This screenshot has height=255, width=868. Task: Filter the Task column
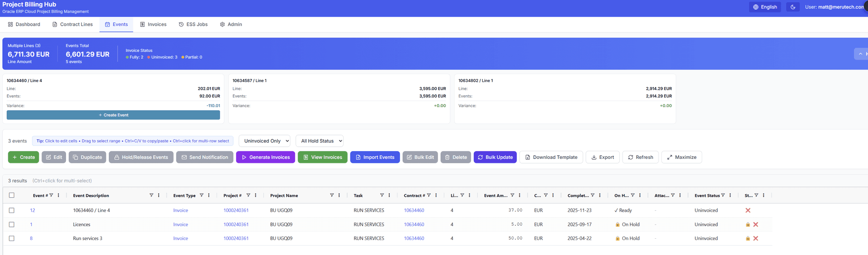(382, 195)
